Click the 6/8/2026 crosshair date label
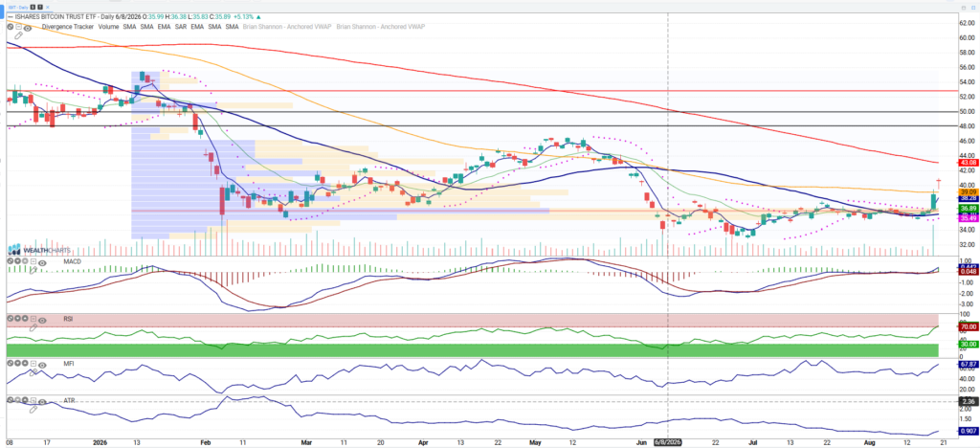The width and height of the screenshot is (980, 448). tap(668, 441)
